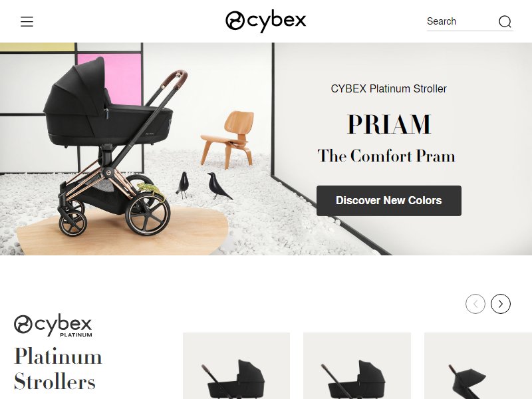Click the Discover New Colors button
This screenshot has height=399, width=532.
point(389,201)
